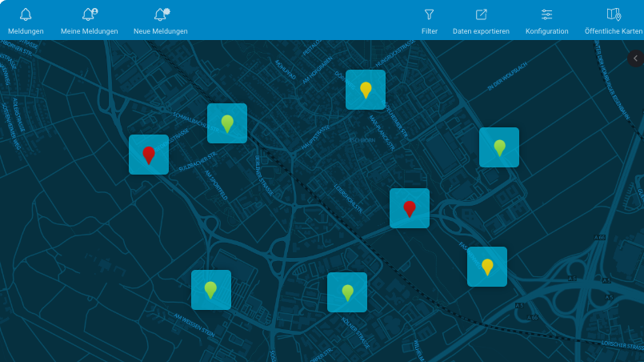Click the Hauptstrasse street label

point(315,138)
